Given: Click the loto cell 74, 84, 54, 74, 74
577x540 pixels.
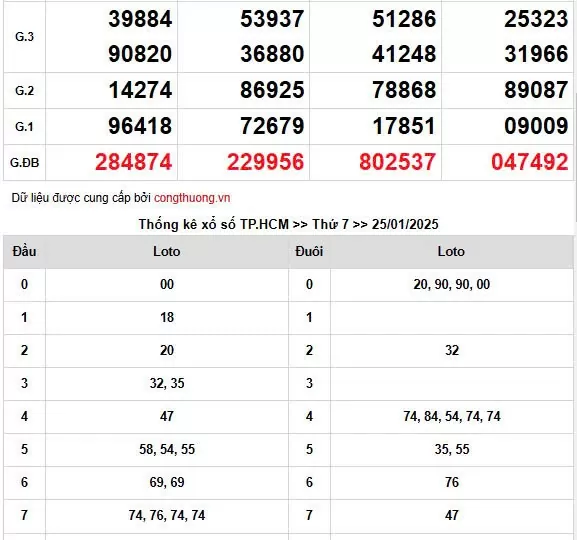Looking at the screenshot, I should [x=452, y=416].
